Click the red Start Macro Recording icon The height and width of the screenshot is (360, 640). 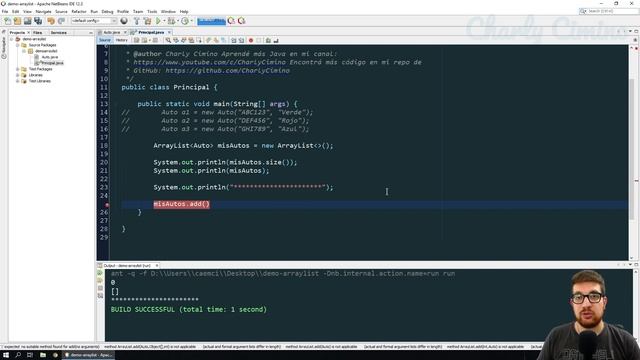(251, 40)
